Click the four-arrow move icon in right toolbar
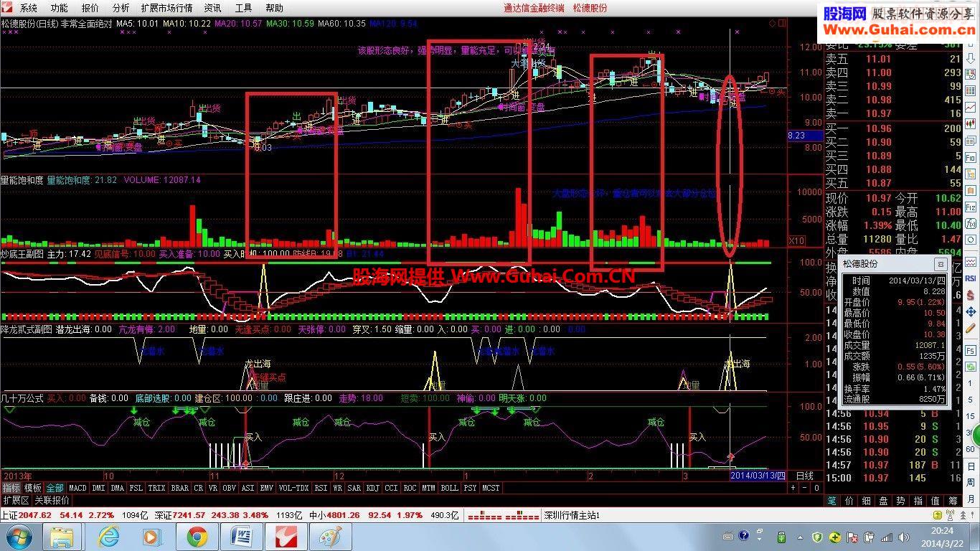Image resolution: width=980 pixels, height=551 pixels. tap(969, 312)
